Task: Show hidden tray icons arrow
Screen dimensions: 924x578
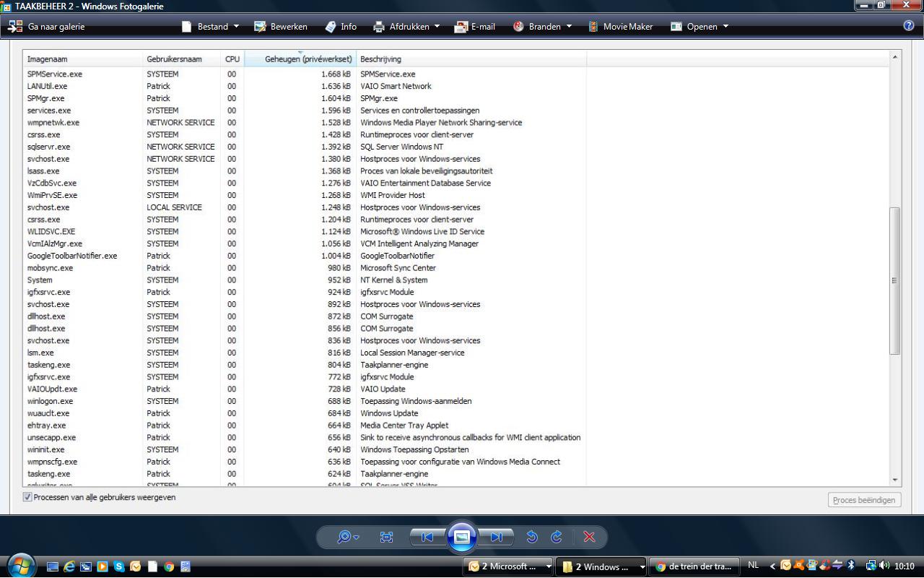Action: [x=772, y=566]
